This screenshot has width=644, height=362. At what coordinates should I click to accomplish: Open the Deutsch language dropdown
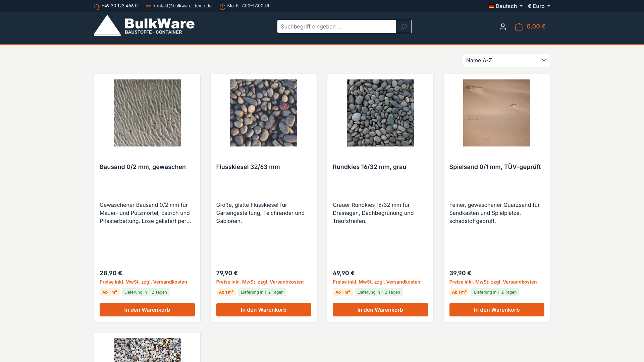(x=505, y=6)
